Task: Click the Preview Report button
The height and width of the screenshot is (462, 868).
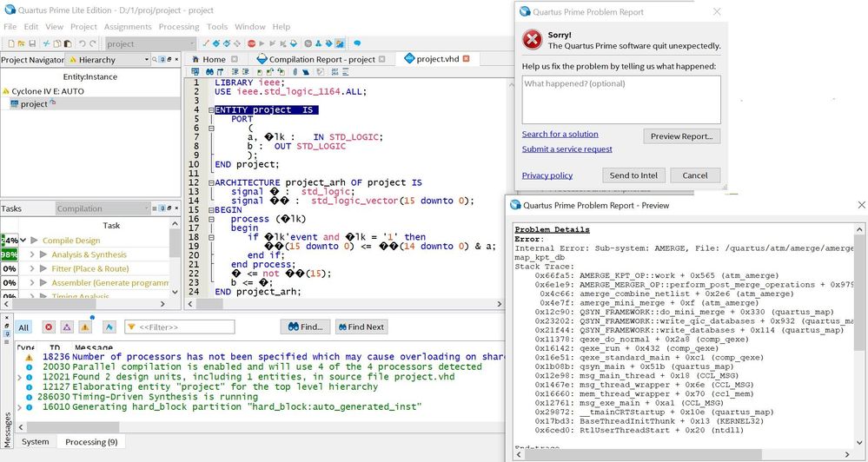Action: click(x=682, y=136)
